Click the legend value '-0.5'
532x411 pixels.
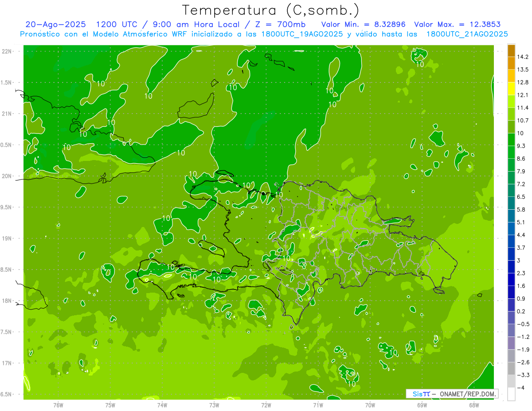click(x=523, y=324)
